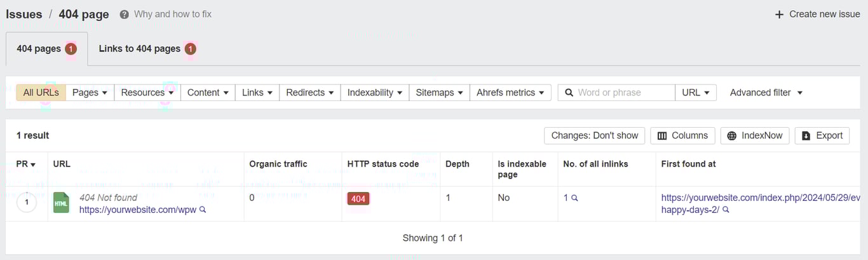Click magnifier icon next to wpw URL
This screenshot has width=868, height=260.
tap(203, 210)
